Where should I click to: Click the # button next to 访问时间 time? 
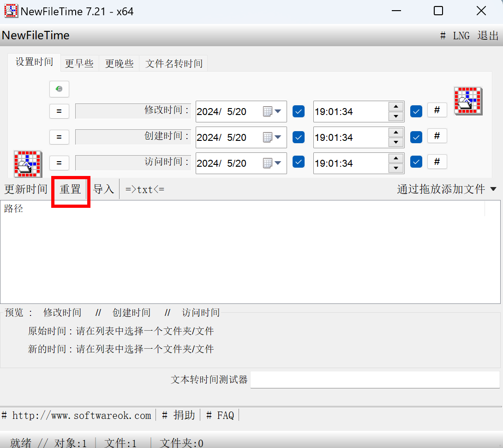click(437, 161)
